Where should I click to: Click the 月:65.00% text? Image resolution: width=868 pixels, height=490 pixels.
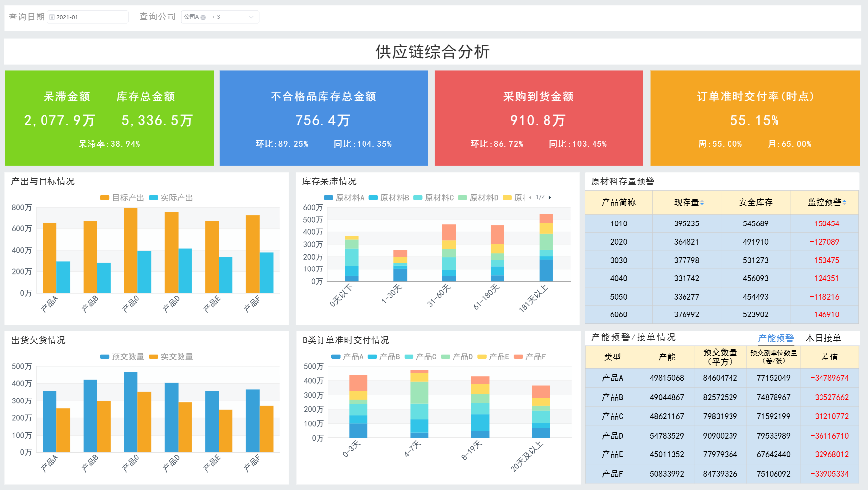[789, 144]
